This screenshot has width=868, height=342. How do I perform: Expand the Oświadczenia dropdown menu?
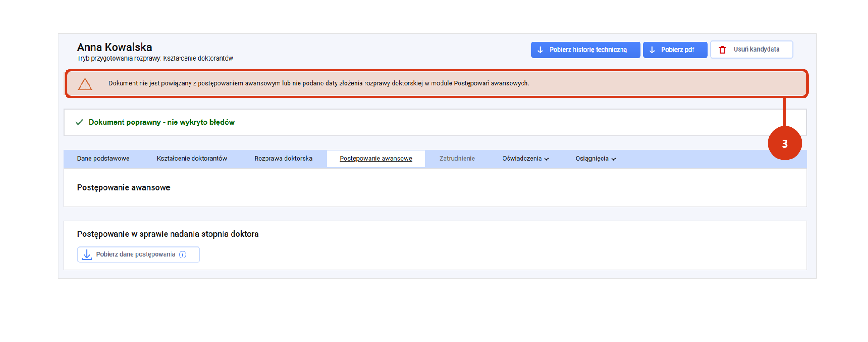point(525,159)
